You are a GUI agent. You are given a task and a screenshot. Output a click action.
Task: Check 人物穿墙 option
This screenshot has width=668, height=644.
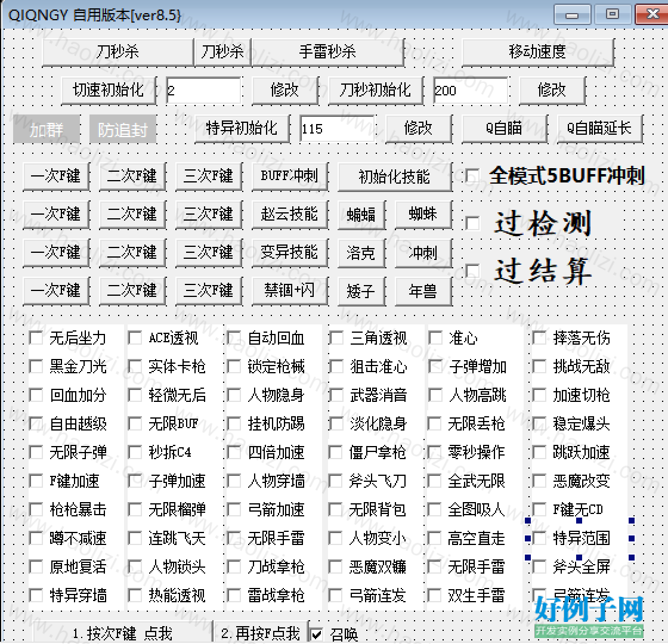[234, 481]
